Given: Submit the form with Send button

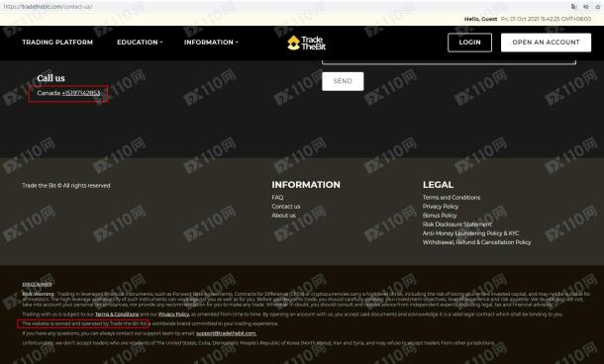Looking at the screenshot, I should [x=343, y=81].
